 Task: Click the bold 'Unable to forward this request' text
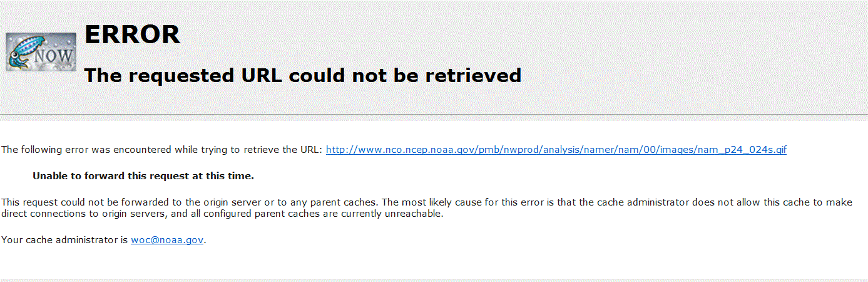point(143,176)
